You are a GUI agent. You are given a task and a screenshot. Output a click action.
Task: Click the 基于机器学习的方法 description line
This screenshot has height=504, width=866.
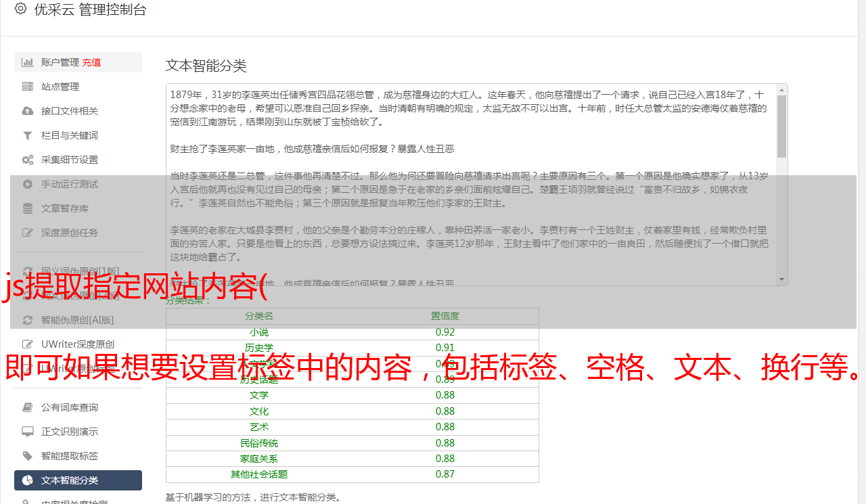click(253, 498)
